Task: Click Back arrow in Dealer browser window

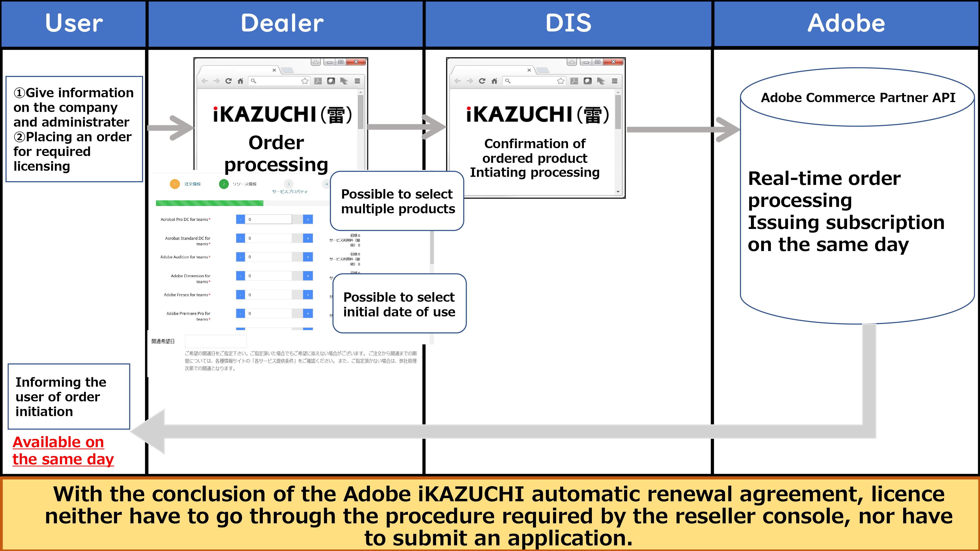Action: [205, 81]
